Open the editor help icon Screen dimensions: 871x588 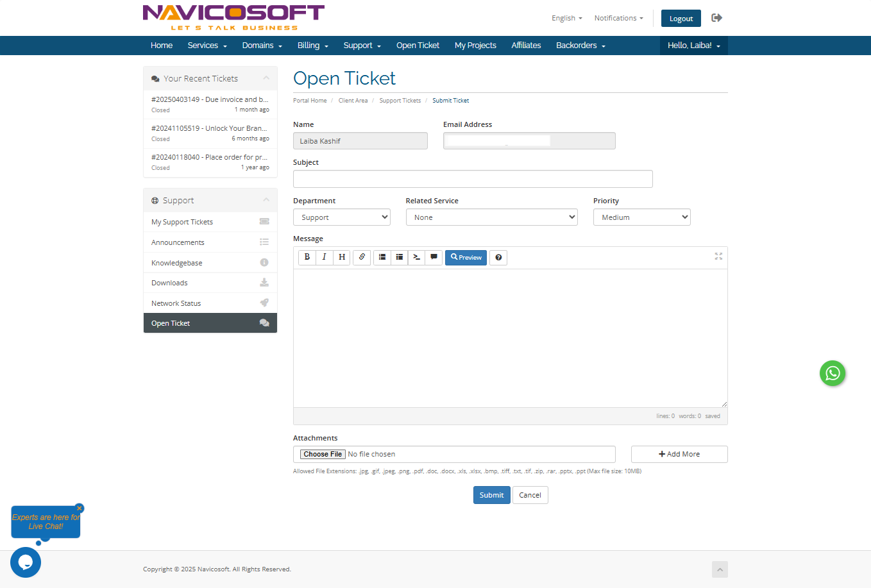(x=498, y=258)
